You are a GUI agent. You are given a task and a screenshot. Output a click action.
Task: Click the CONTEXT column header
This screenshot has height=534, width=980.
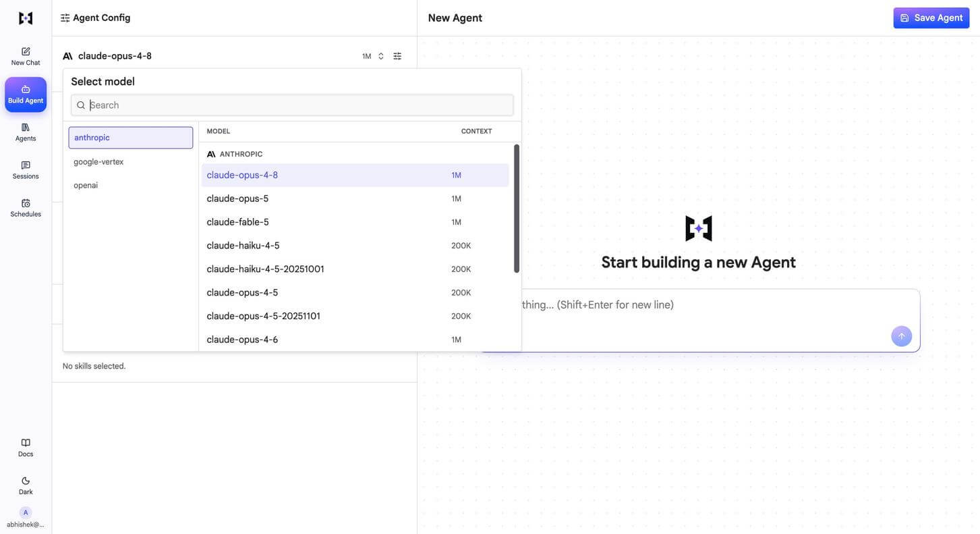[476, 132]
